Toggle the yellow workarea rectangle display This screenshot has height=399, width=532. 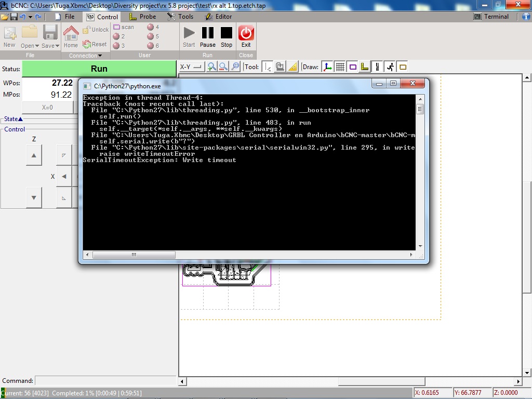pyautogui.click(x=403, y=67)
